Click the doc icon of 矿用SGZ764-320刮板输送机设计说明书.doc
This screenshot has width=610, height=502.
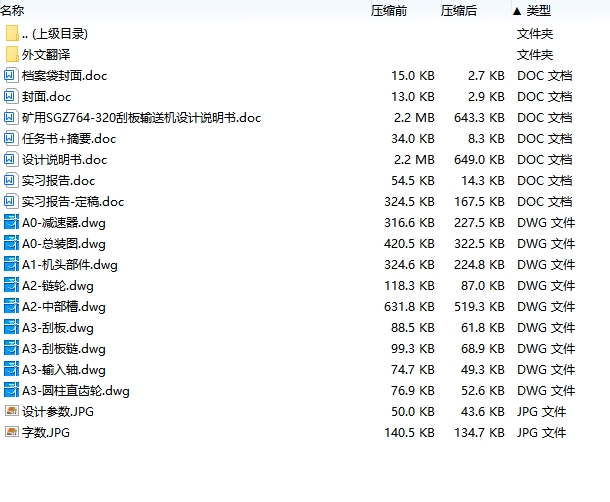pyautogui.click(x=11, y=117)
